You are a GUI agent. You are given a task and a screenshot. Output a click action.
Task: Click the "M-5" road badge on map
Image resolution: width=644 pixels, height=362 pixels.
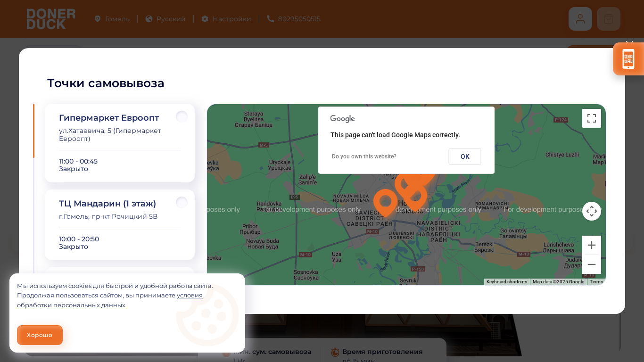click(x=264, y=145)
